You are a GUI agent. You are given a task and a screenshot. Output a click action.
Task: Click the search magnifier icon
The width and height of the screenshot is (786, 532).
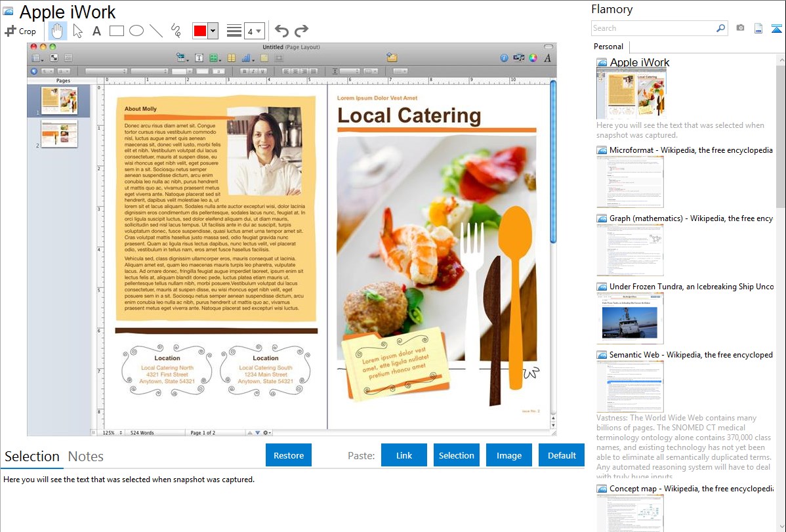(721, 28)
